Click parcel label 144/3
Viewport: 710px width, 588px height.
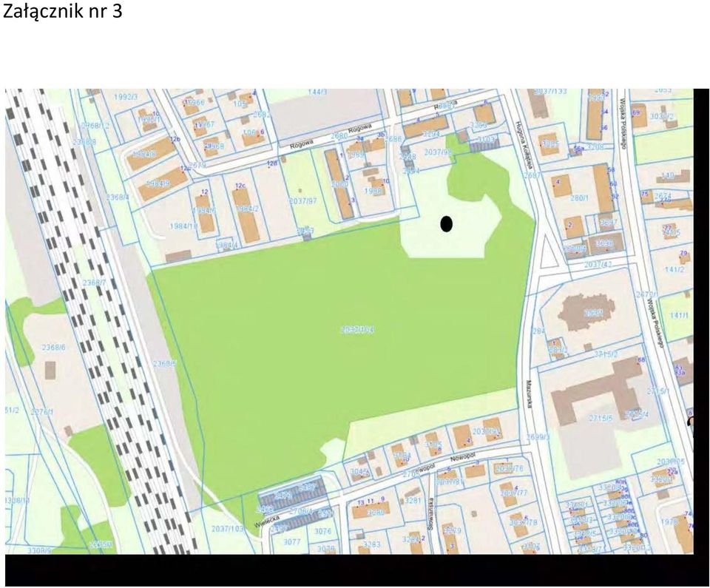click(317, 92)
